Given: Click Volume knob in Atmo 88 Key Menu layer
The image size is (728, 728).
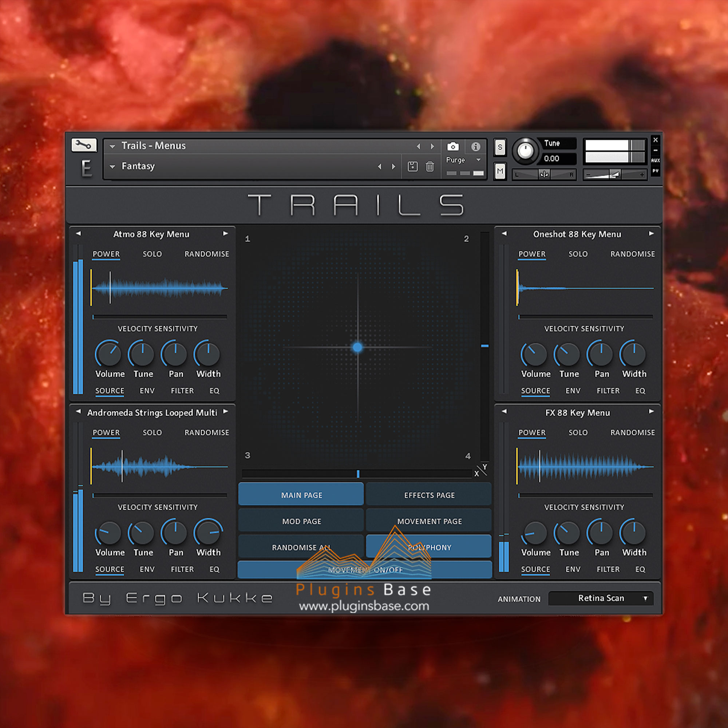Looking at the screenshot, I should [x=109, y=354].
